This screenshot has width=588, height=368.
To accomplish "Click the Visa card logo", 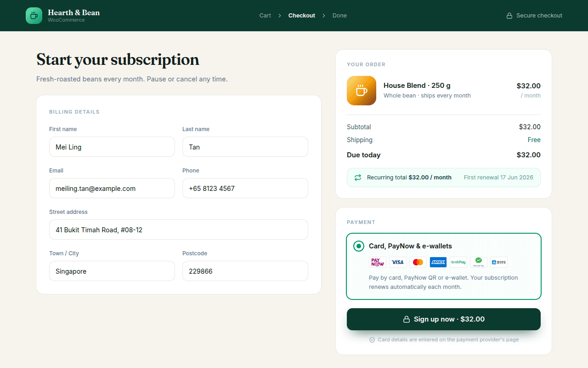I will 398,262.
